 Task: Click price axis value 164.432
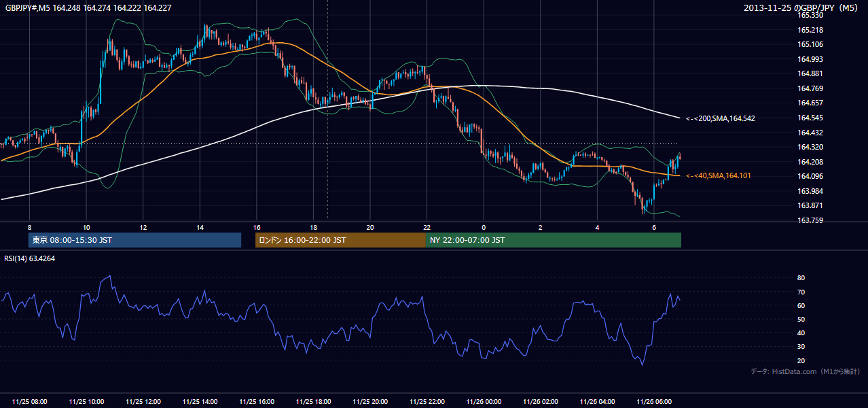point(810,133)
